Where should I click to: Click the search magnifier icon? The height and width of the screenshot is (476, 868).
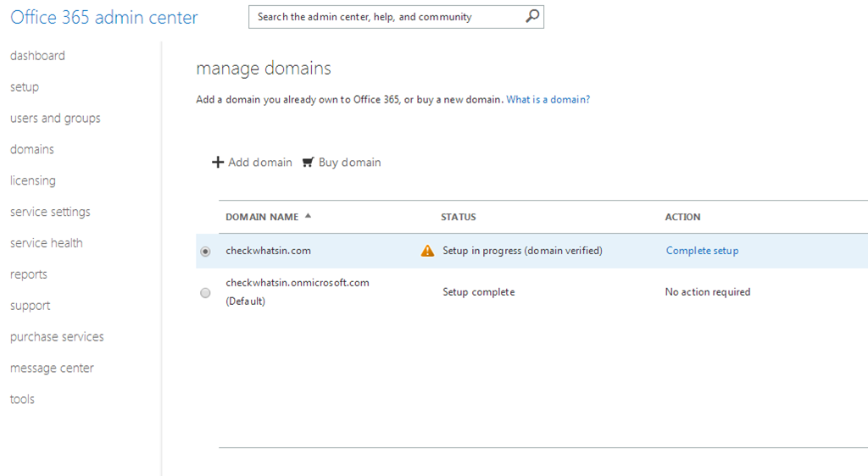point(532,17)
